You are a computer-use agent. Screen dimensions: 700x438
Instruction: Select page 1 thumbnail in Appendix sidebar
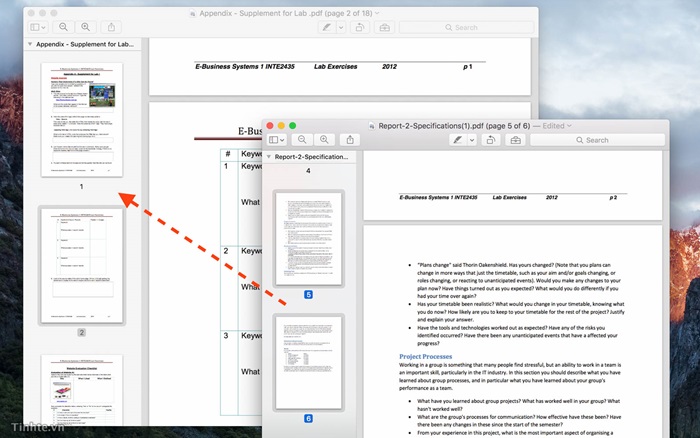[x=82, y=120]
